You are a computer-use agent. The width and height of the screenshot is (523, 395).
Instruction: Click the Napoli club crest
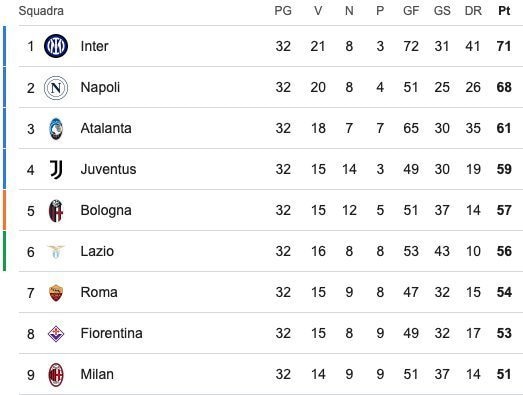click(56, 88)
